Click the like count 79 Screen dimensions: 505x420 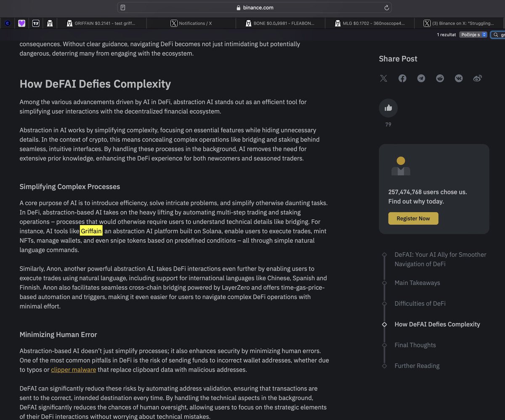(x=388, y=125)
